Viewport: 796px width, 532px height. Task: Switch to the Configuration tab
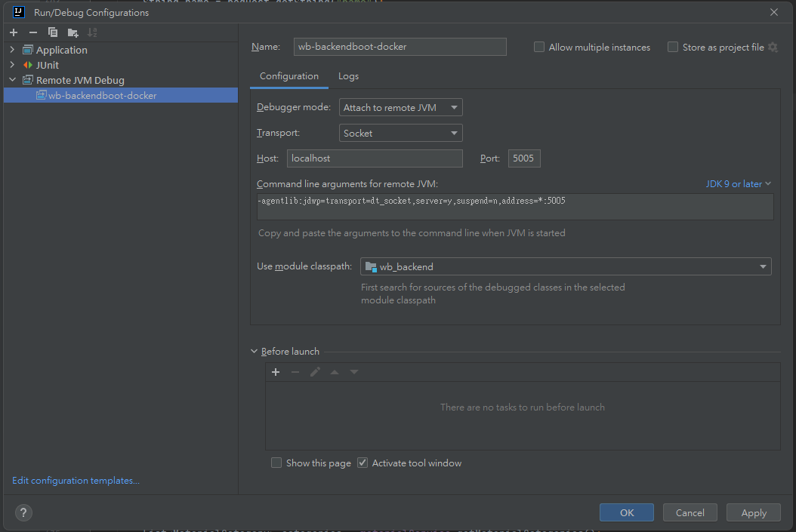[288, 76]
